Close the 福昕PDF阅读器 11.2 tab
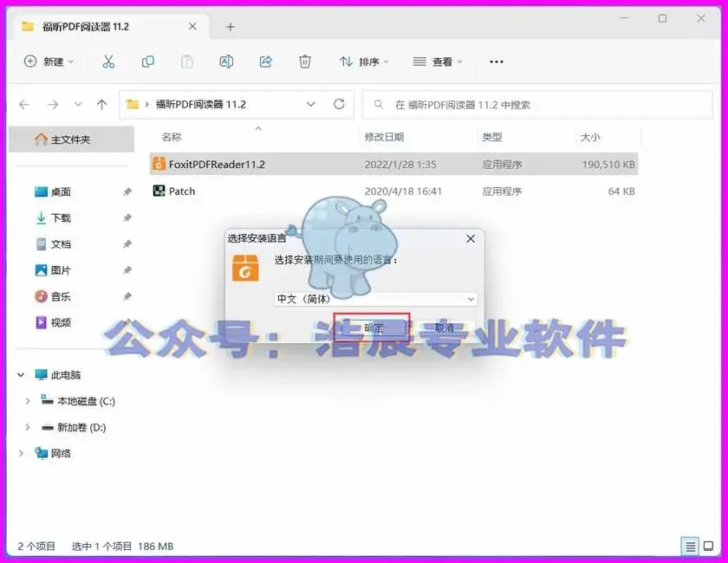 (192, 27)
